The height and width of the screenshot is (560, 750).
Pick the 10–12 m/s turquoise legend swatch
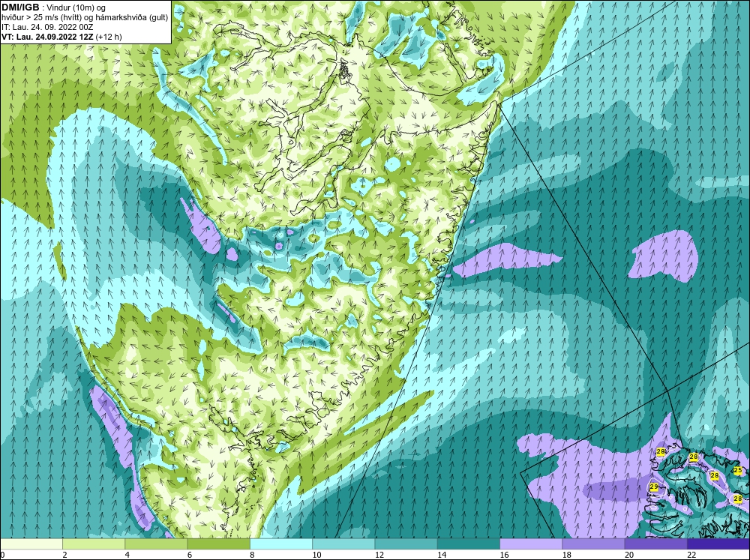pyautogui.click(x=343, y=544)
